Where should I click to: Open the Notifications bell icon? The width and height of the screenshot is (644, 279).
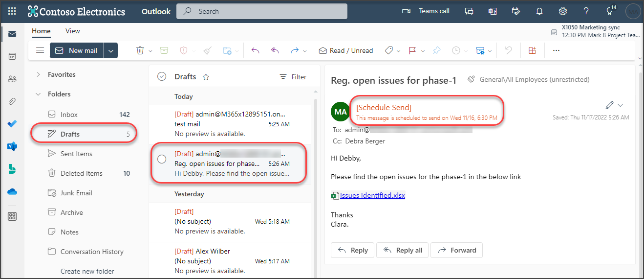click(539, 11)
